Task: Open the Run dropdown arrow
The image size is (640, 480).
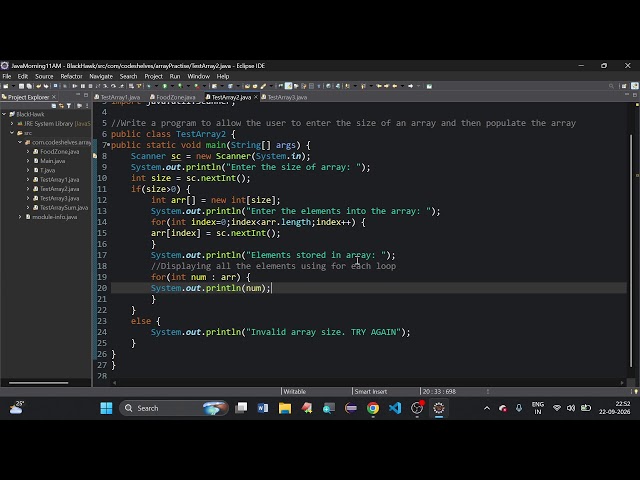Action: (x=172, y=86)
